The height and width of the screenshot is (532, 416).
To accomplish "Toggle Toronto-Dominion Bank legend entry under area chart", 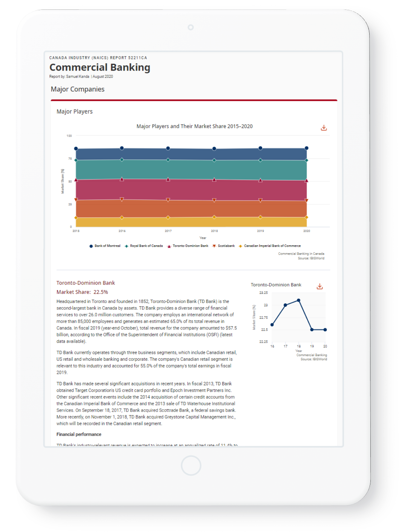I will click(188, 246).
